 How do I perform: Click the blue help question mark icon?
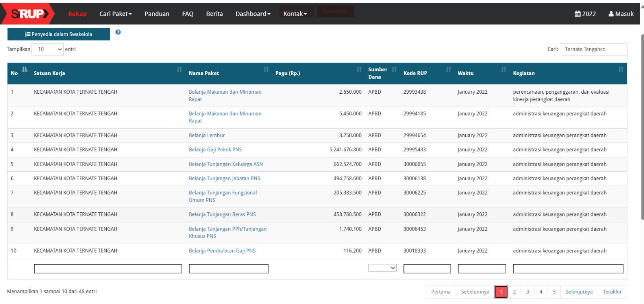[118, 32]
